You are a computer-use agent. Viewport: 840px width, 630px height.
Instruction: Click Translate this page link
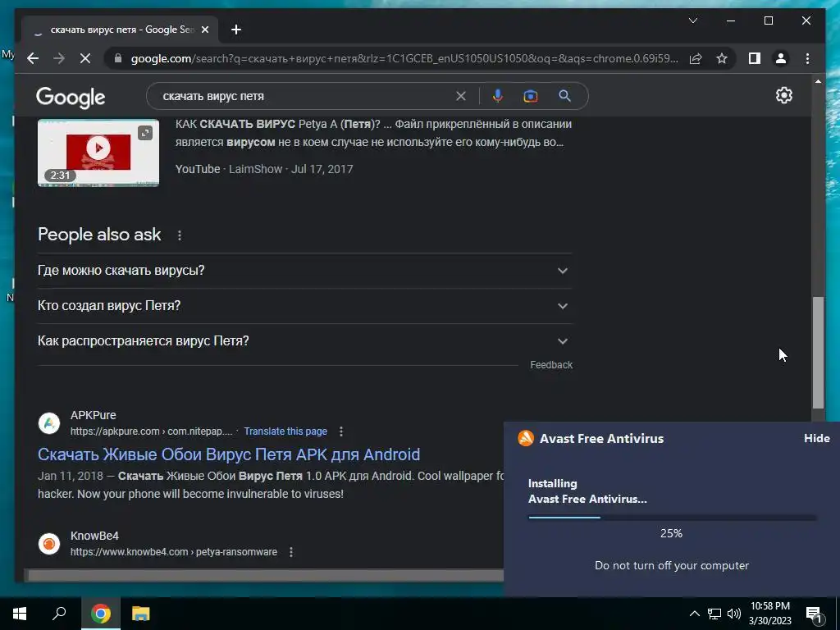[285, 431]
